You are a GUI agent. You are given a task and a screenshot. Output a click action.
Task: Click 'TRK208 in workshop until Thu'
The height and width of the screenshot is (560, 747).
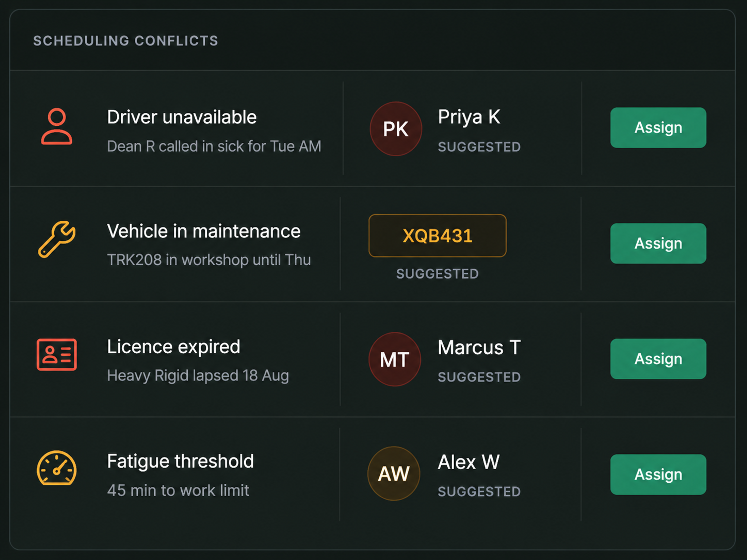(209, 260)
